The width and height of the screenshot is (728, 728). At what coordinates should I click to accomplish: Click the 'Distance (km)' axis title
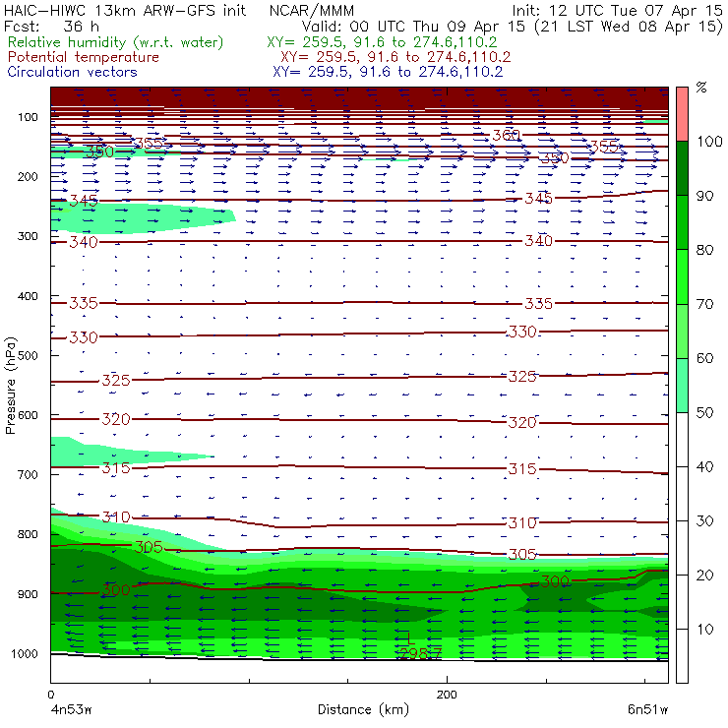pos(363,710)
